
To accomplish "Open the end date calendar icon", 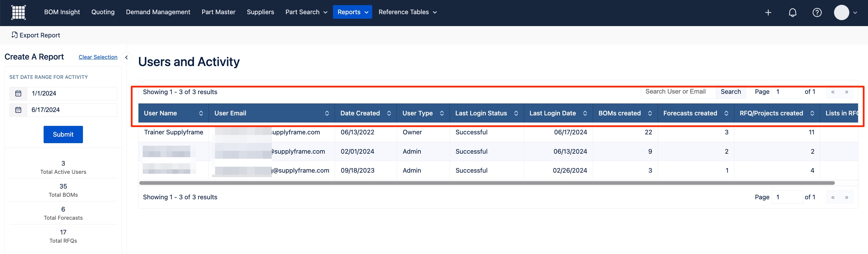I will point(18,110).
